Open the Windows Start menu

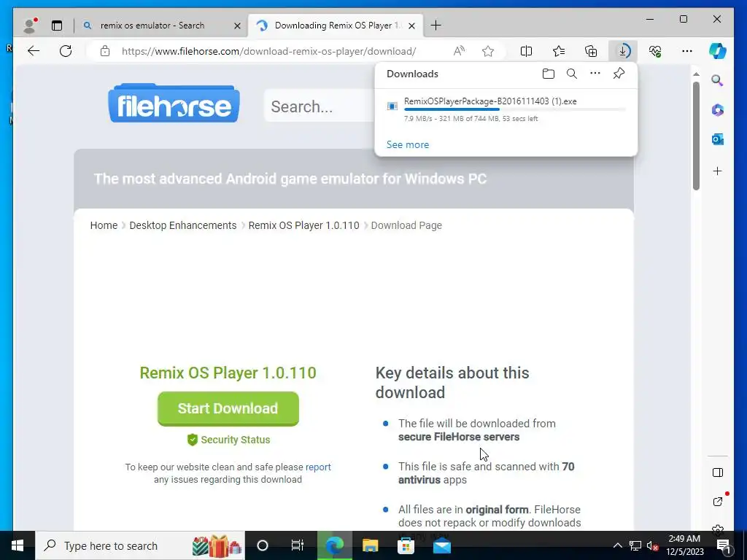click(x=18, y=545)
